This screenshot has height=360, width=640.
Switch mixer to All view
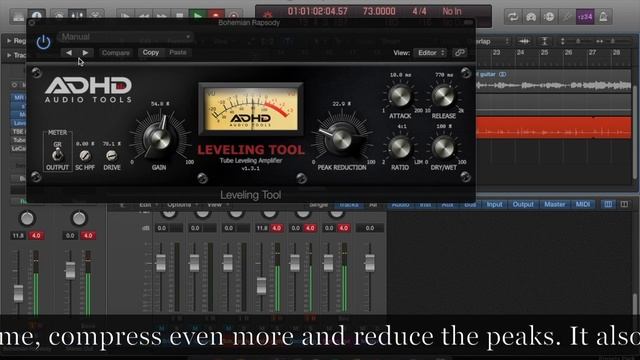pyautogui.click(x=373, y=204)
